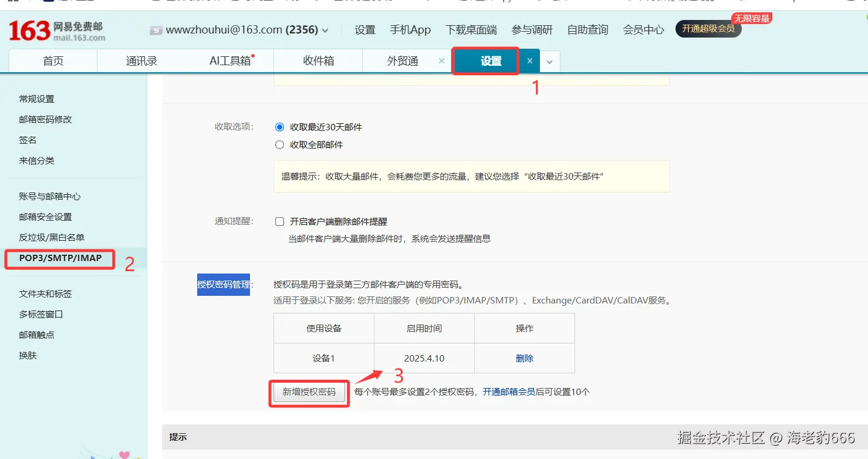868x459 pixels.
Task: Switch to 收件箱 tab
Action: (x=319, y=61)
